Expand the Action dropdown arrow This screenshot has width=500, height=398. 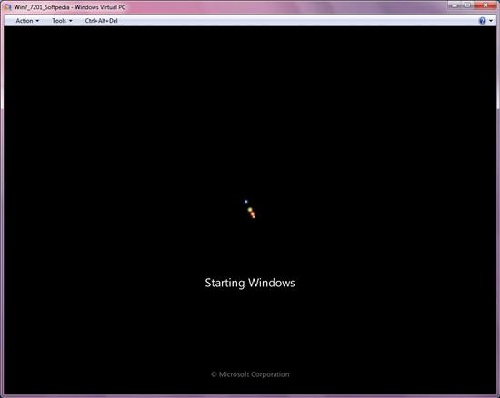[37, 21]
